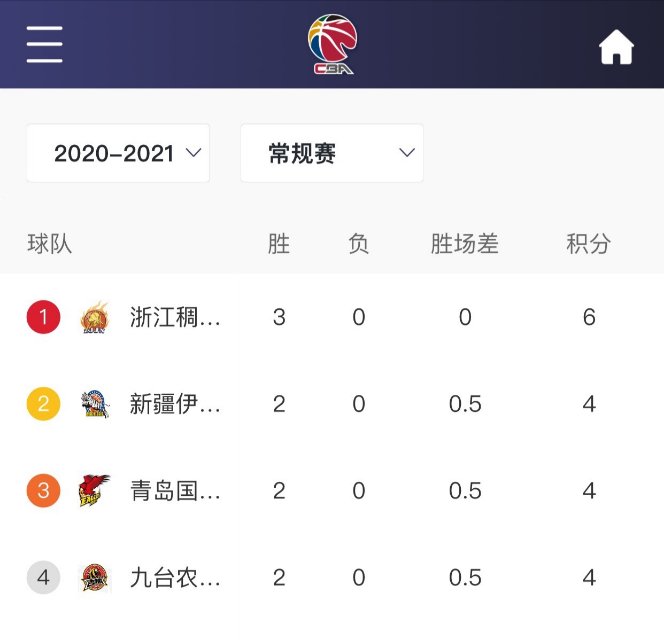Open the hamburger menu icon
Viewport: 664px width, 640px height.
pyautogui.click(x=44, y=44)
